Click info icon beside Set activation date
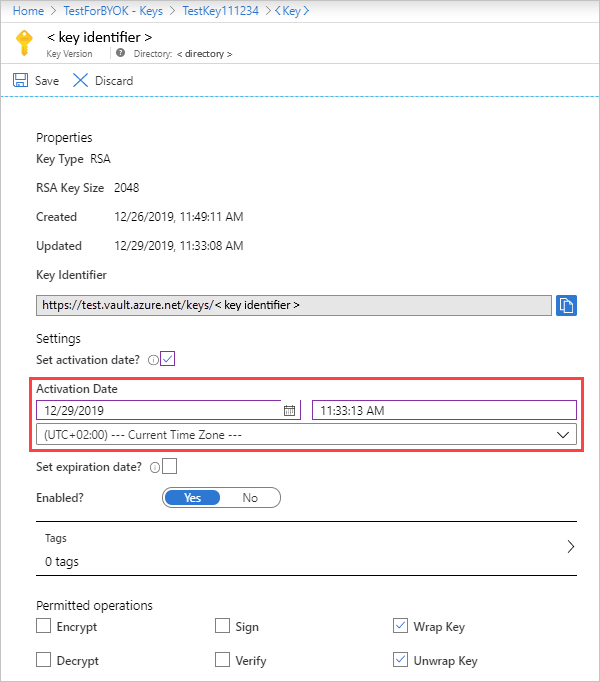The image size is (600, 682). pyautogui.click(x=153, y=359)
